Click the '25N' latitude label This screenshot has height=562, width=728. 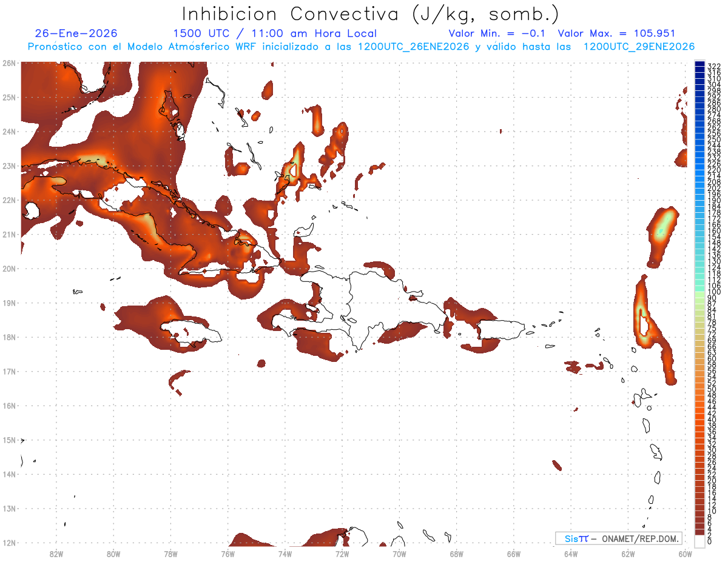(x=8, y=98)
